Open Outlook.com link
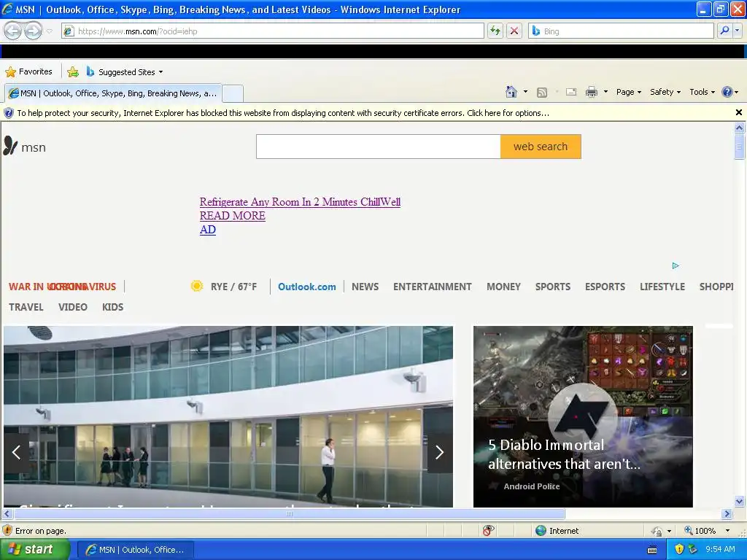The height and width of the screenshot is (560, 747). (307, 287)
